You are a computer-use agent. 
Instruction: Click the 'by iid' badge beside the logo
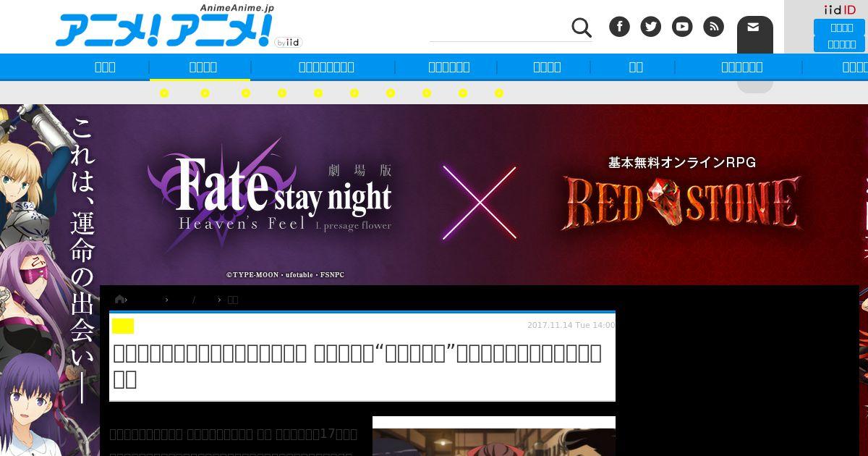[288, 43]
